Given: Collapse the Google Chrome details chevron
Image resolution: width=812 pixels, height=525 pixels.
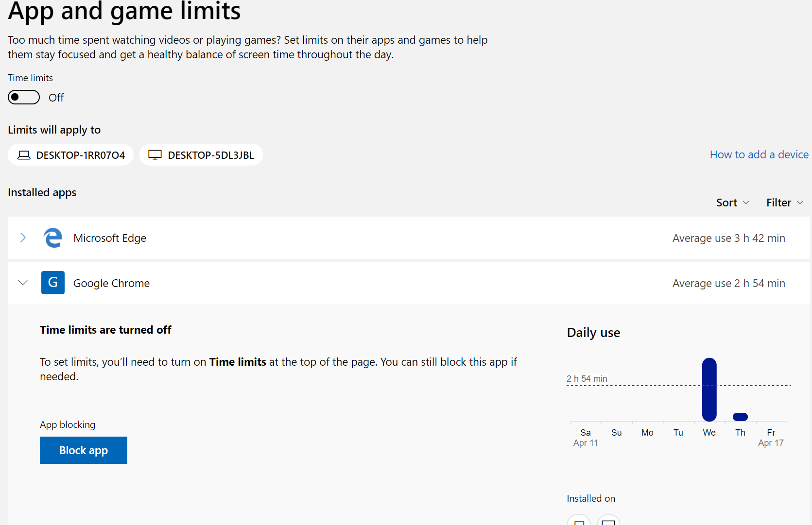Looking at the screenshot, I should tap(23, 283).
